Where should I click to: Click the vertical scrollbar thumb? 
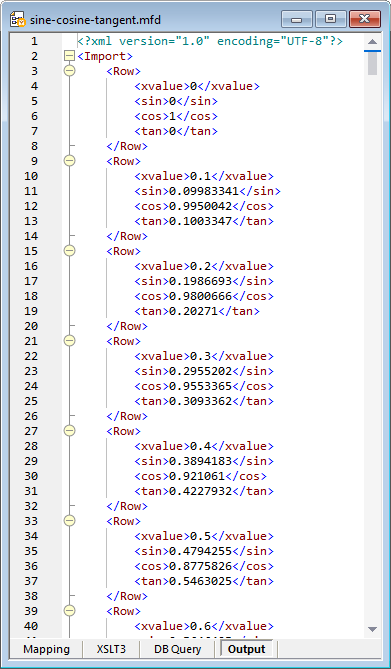[372, 63]
